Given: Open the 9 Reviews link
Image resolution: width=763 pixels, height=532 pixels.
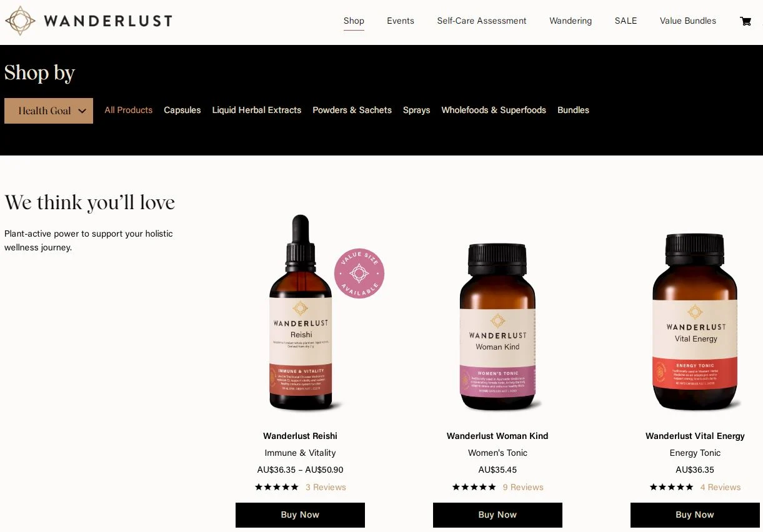Looking at the screenshot, I should coord(523,487).
